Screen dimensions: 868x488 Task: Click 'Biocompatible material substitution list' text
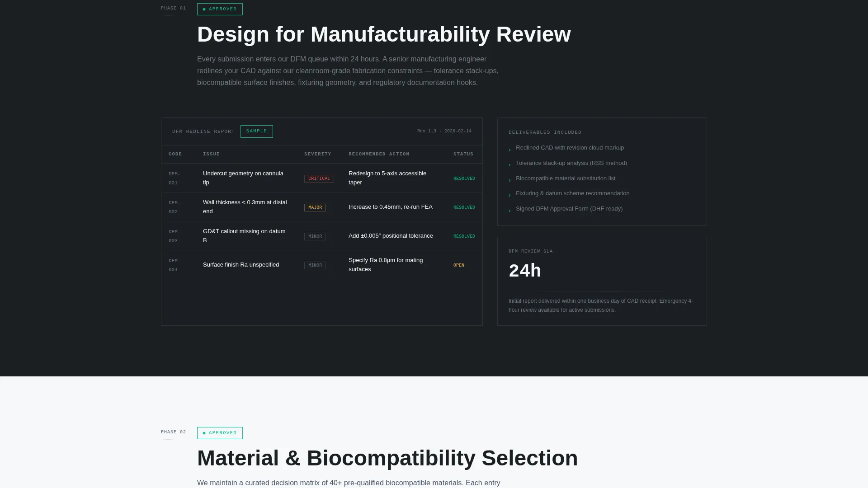point(566,178)
